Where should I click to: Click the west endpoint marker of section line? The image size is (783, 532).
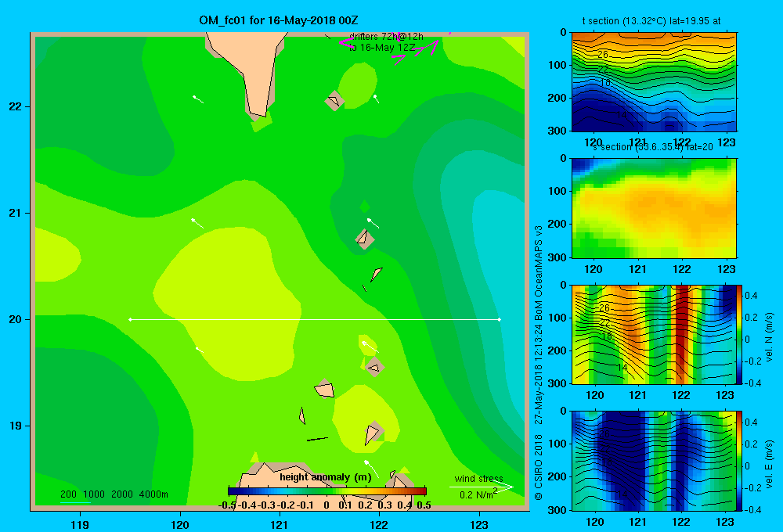(x=130, y=319)
